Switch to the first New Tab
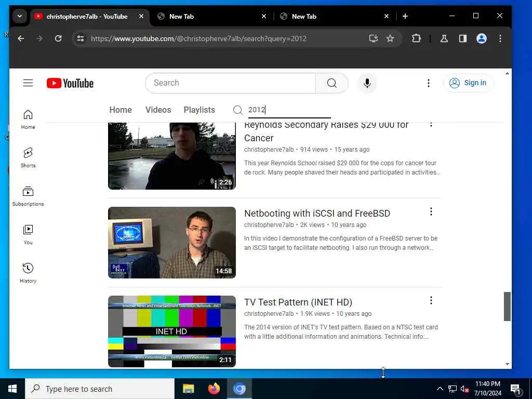The image size is (532, 399). (210, 16)
